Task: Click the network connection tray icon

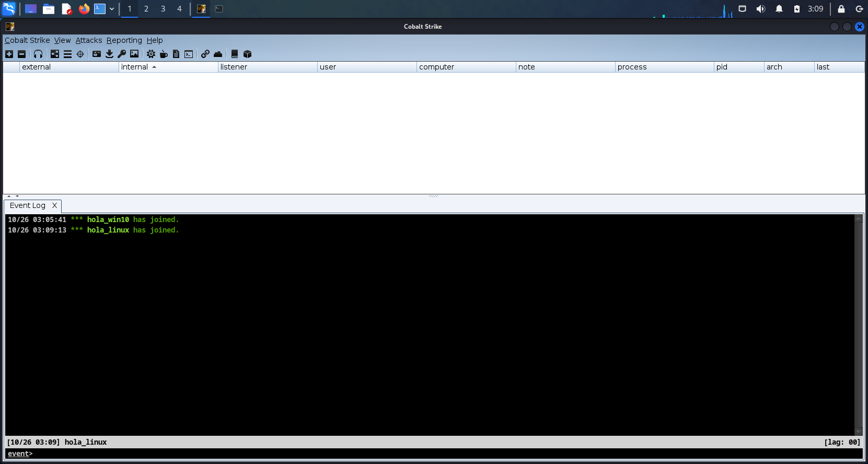Action: [x=743, y=9]
